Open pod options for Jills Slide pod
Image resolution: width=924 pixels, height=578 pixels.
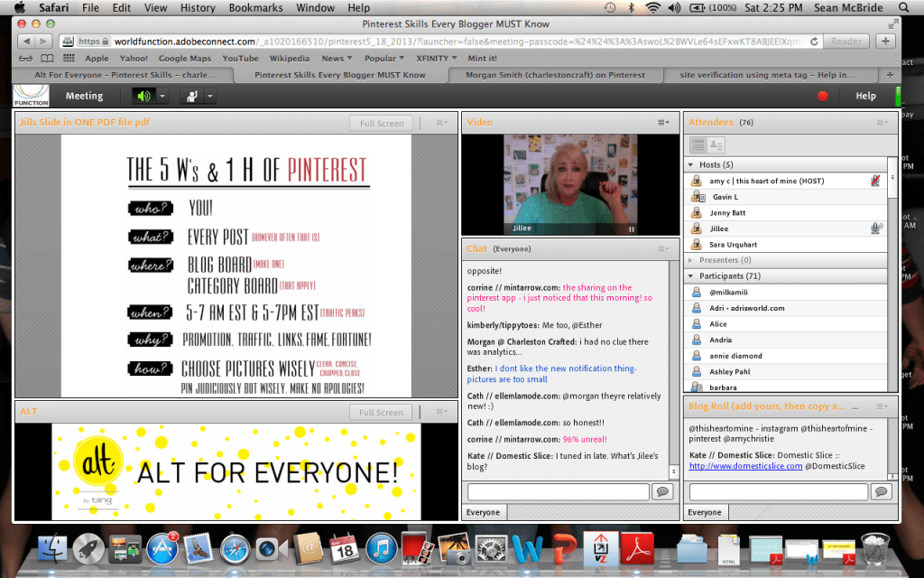[441, 123]
